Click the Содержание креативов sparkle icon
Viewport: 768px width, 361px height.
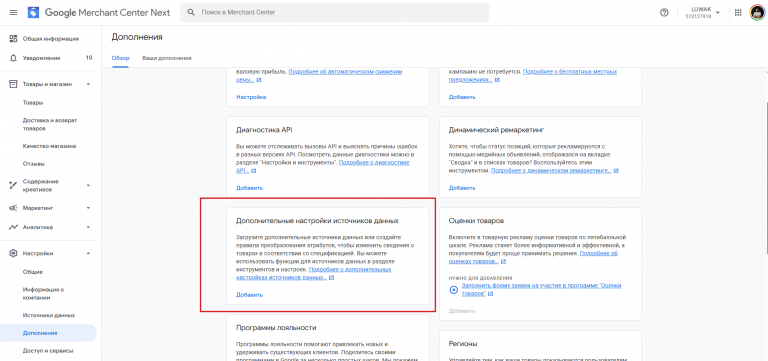coord(14,185)
